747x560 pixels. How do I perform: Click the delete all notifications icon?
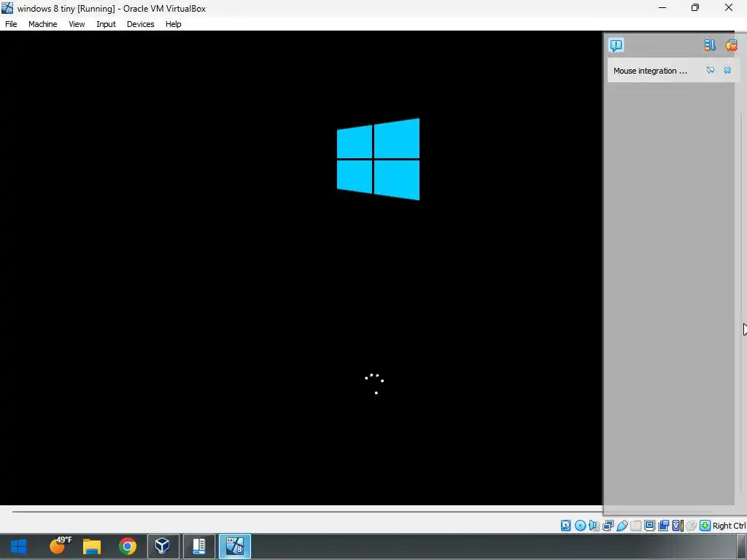click(x=731, y=44)
